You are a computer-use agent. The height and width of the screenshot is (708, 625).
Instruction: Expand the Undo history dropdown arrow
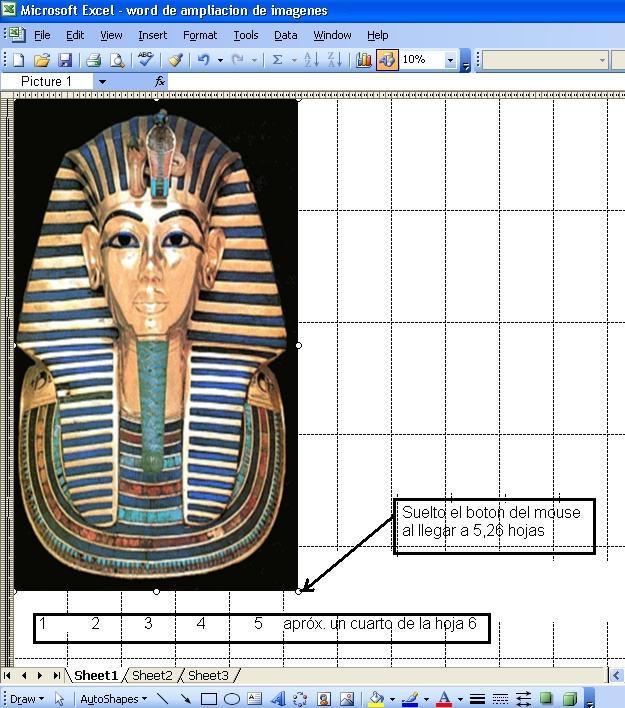[x=220, y=60]
